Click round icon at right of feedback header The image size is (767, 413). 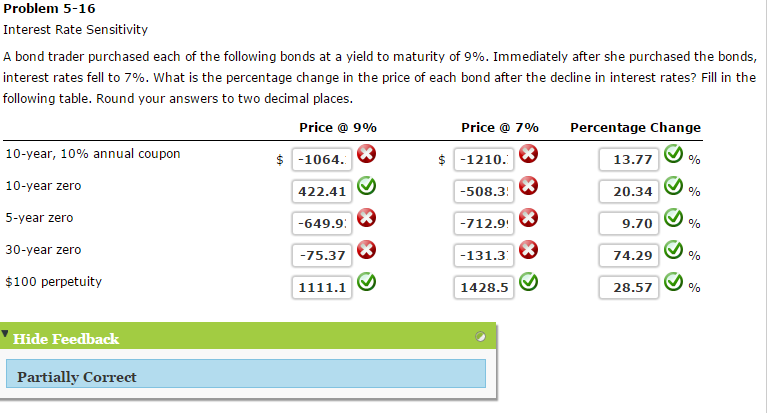pos(481,338)
